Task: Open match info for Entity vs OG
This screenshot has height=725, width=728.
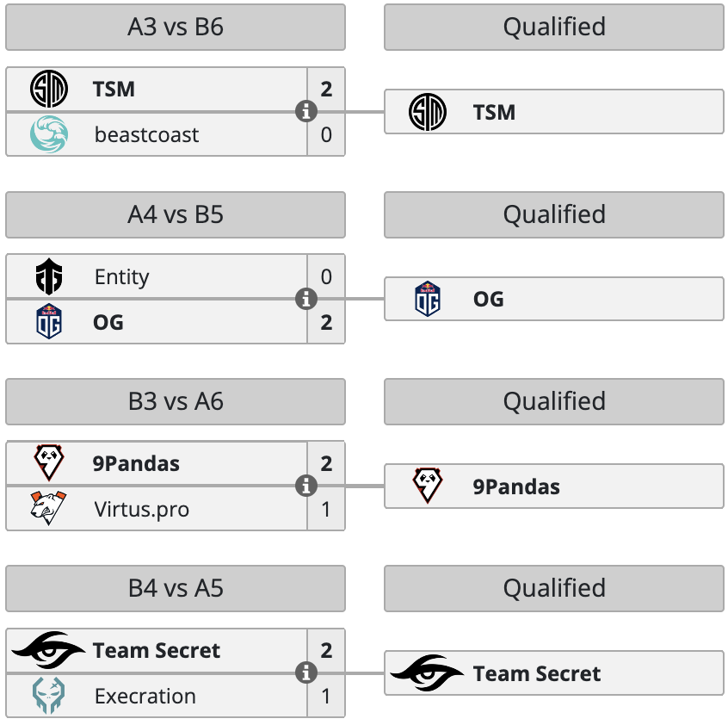Action: click(305, 299)
